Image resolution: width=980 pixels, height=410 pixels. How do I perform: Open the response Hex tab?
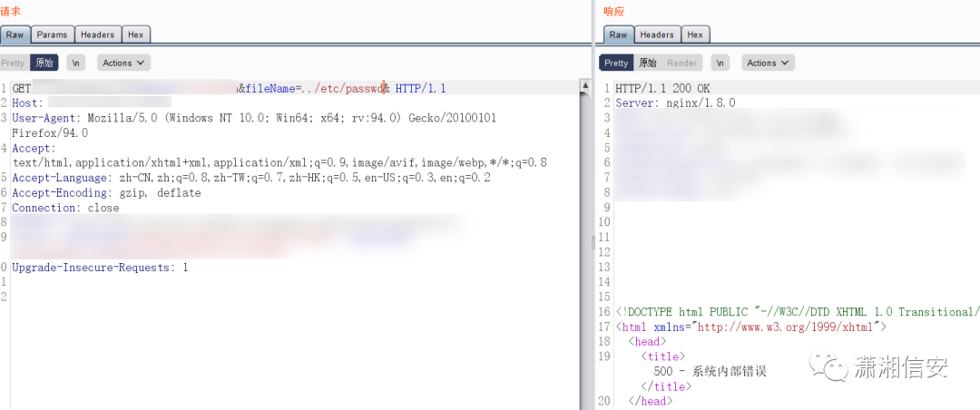pyautogui.click(x=695, y=35)
